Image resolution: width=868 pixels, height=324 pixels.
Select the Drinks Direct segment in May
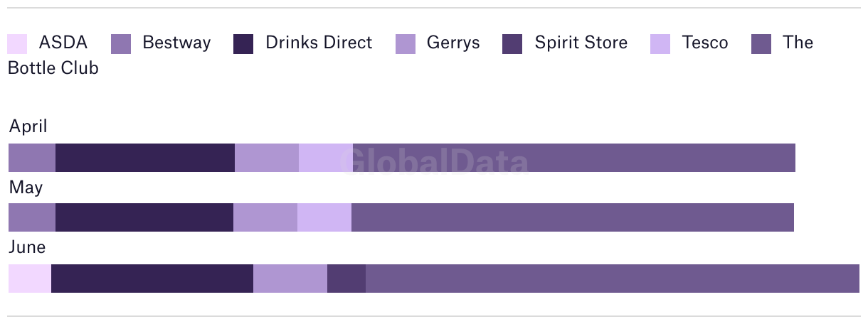144,217
